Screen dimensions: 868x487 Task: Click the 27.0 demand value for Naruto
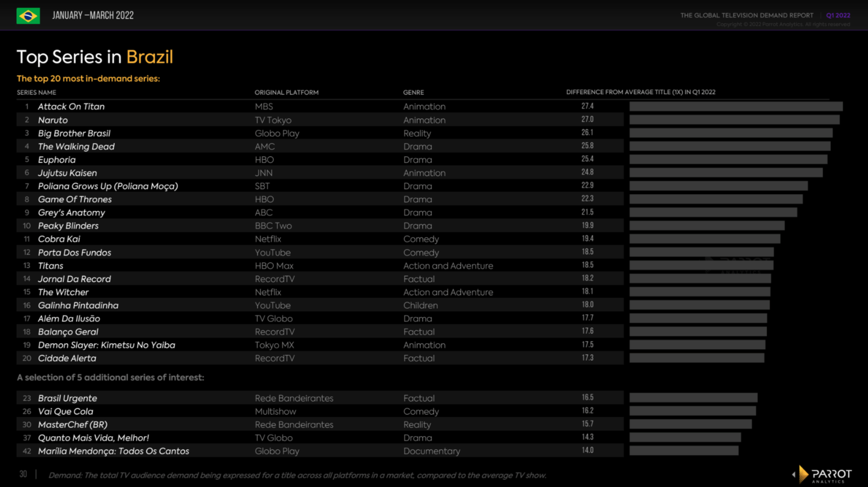tap(587, 119)
